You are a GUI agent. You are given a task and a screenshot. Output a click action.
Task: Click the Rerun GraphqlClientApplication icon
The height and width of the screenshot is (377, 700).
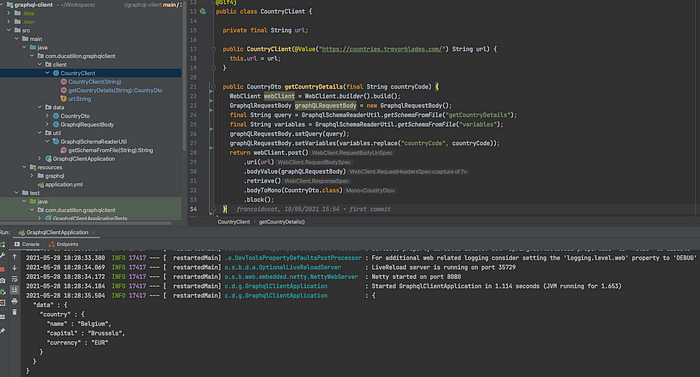click(x=2, y=244)
